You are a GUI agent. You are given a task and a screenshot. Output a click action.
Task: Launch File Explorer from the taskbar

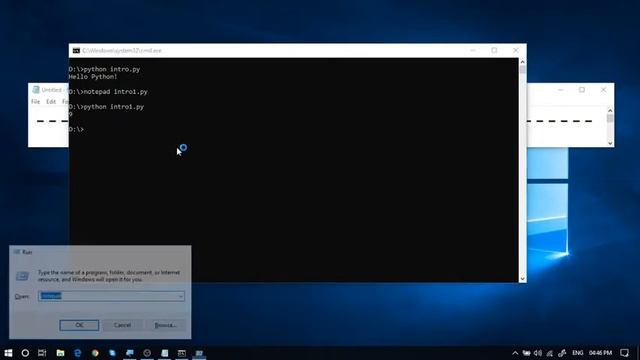pyautogui.click(x=60, y=353)
